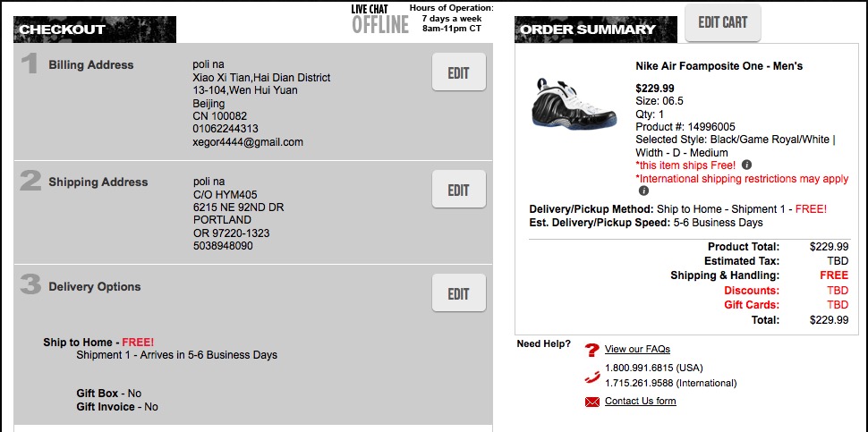868x432 pixels.
Task: Click info icon below international shipping restrictions notice
Action: click(642, 191)
